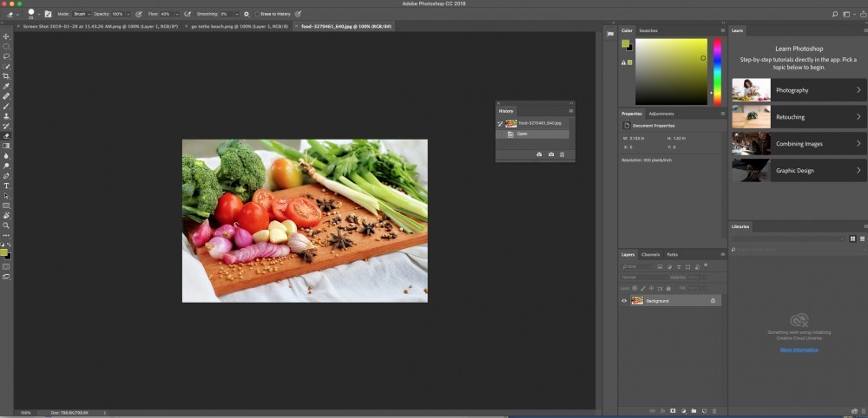Viewport: 868px width, 418px height.
Task: Click the Change Screen Mode icon
Action: coord(7,277)
